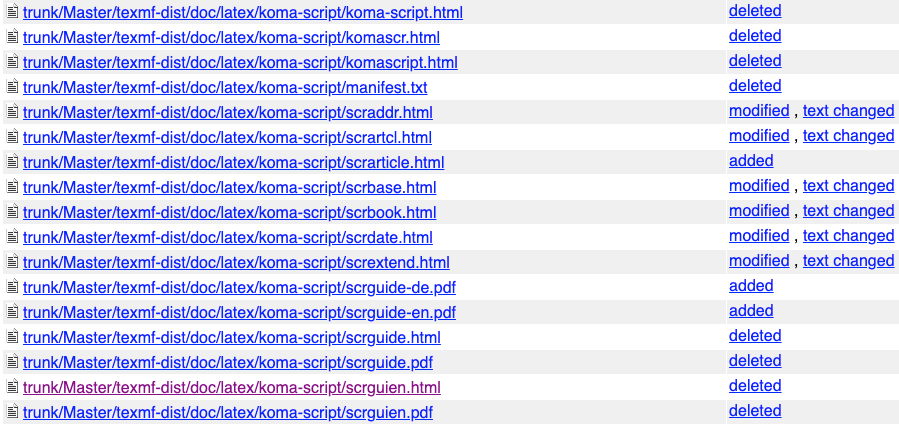The width and height of the screenshot is (899, 424).
Task: Click 'modified' status for scraddr.html
Action: tap(759, 111)
